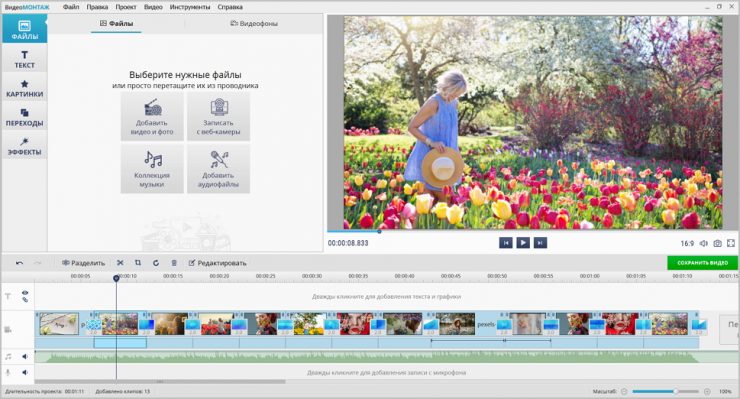This screenshot has height=399, width=740.
Task: Click the timeline horizontal scrollbar
Action: point(160,382)
